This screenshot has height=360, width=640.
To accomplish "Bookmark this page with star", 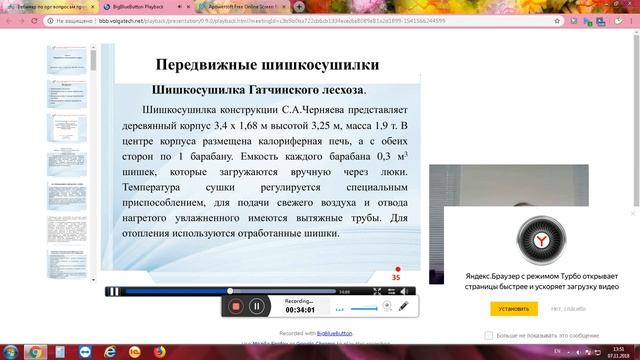I will (x=557, y=21).
